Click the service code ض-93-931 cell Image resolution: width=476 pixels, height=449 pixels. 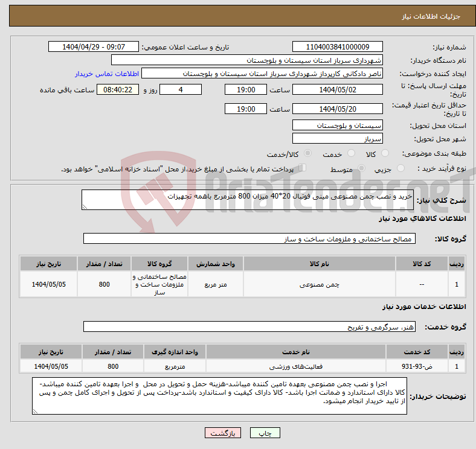point(417,366)
